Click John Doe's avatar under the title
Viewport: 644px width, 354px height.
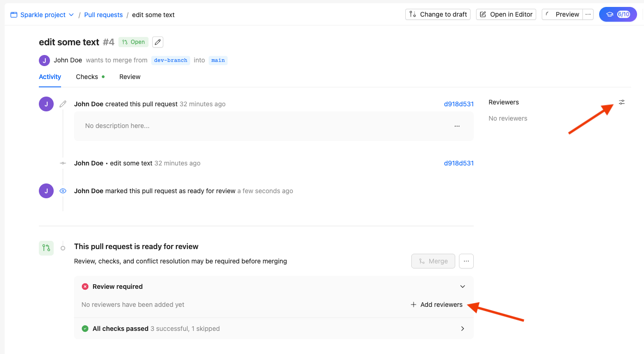44,60
